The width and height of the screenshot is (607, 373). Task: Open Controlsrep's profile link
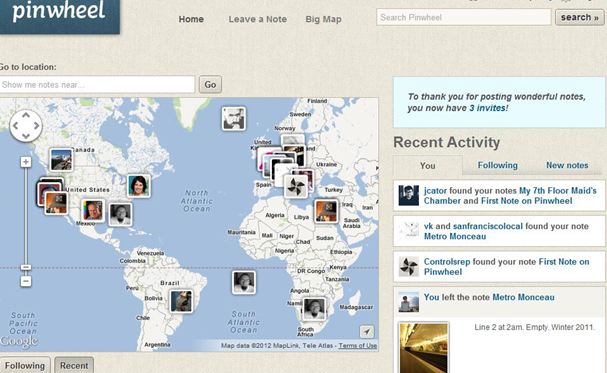click(447, 262)
